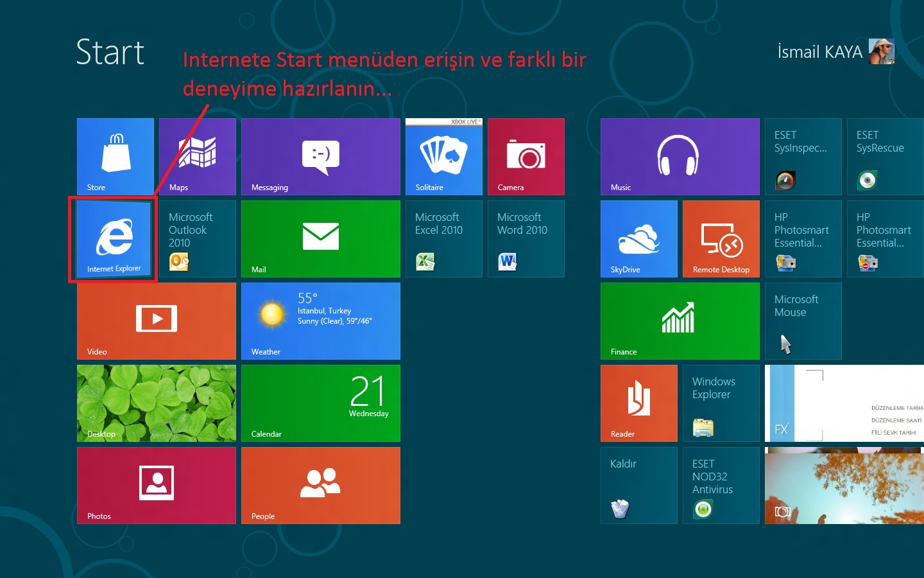Image resolution: width=924 pixels, height=578 pixels.
Task: Start the Solitaire game tile
Action: click(x=444, y=157)
